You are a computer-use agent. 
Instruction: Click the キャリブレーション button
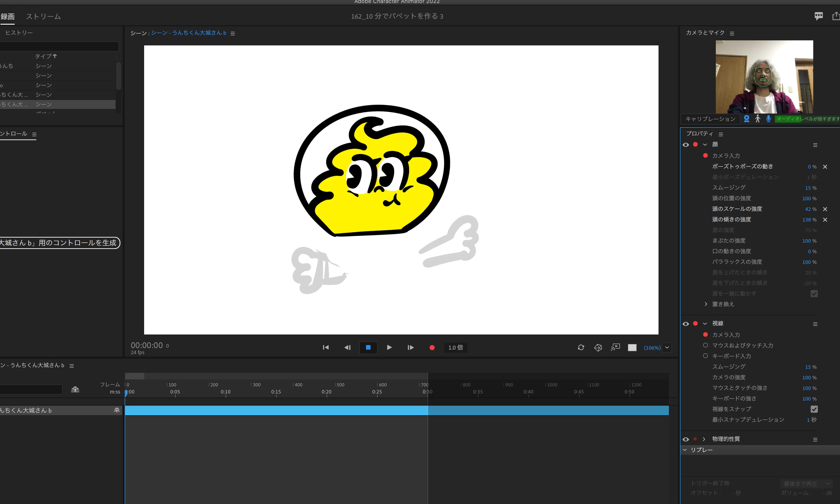710,119
